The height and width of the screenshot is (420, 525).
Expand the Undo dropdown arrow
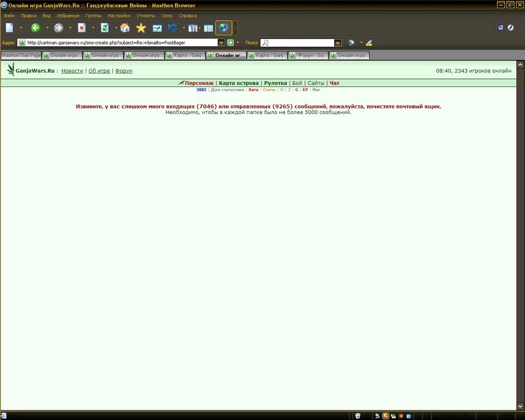tap(184, 28)
